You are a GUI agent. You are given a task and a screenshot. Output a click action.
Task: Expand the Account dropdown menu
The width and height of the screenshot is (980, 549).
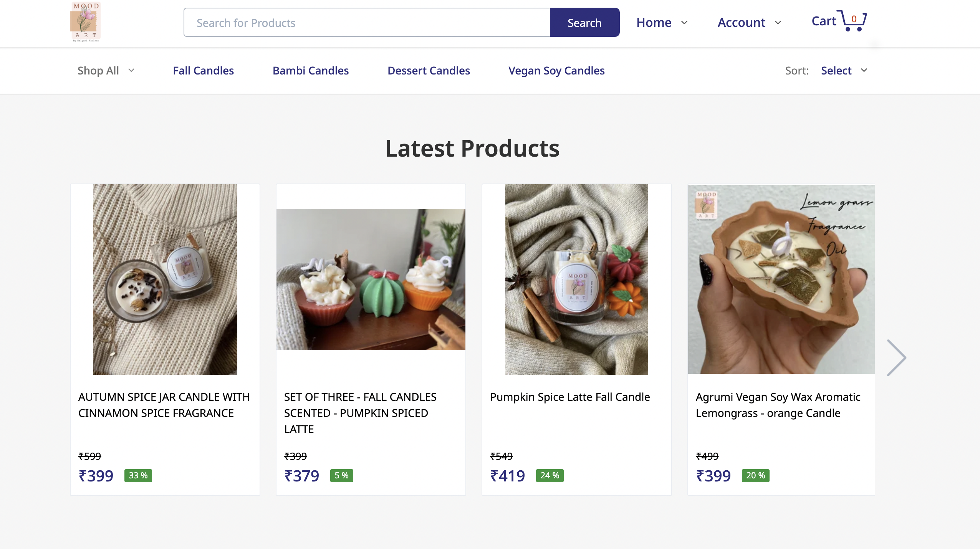click(x=749, y=23)
